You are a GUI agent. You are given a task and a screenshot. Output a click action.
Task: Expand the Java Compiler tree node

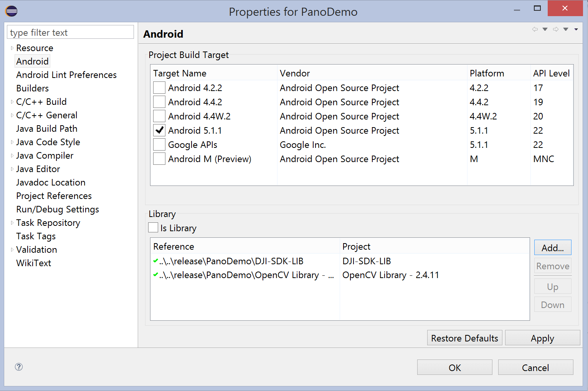click(x=12, y=156)
